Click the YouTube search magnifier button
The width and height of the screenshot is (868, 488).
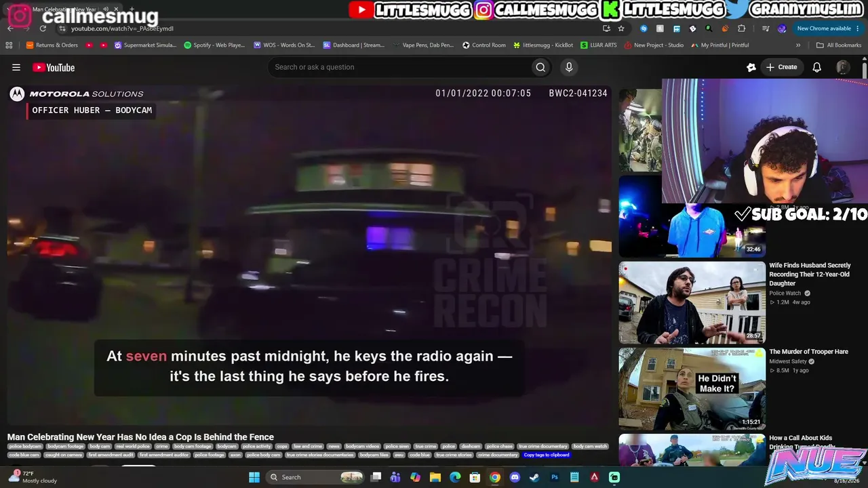pyautogui.click(x=540, y=67)
